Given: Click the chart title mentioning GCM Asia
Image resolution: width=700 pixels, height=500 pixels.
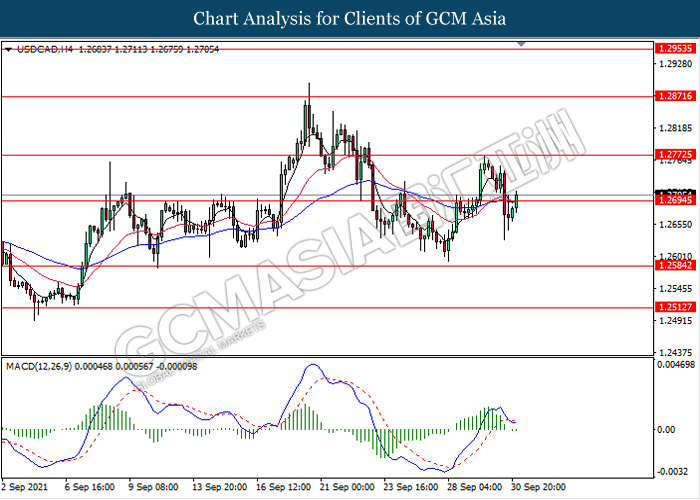Looking at the screenshot, I should coord(350,19).
